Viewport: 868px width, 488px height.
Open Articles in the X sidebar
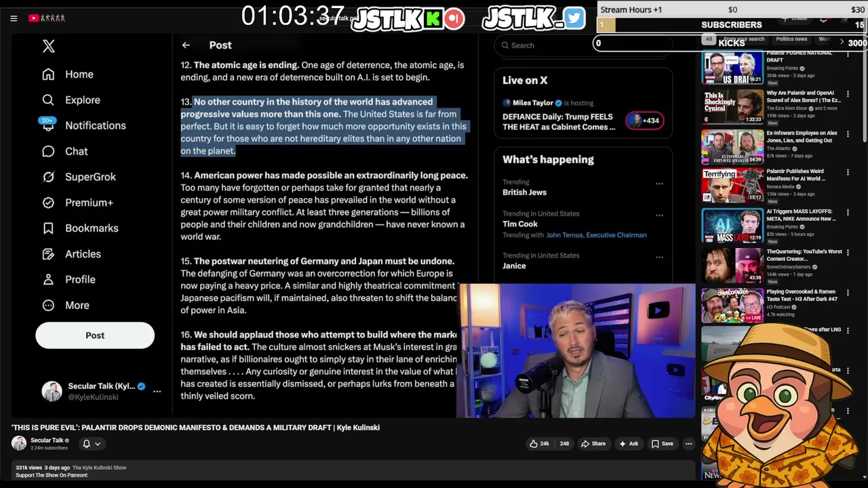71,254
